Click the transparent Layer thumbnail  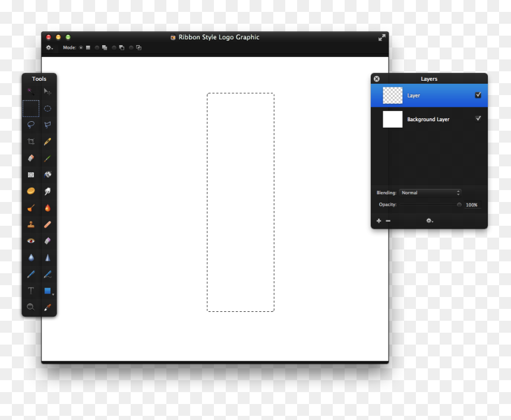tap(392, 96)
